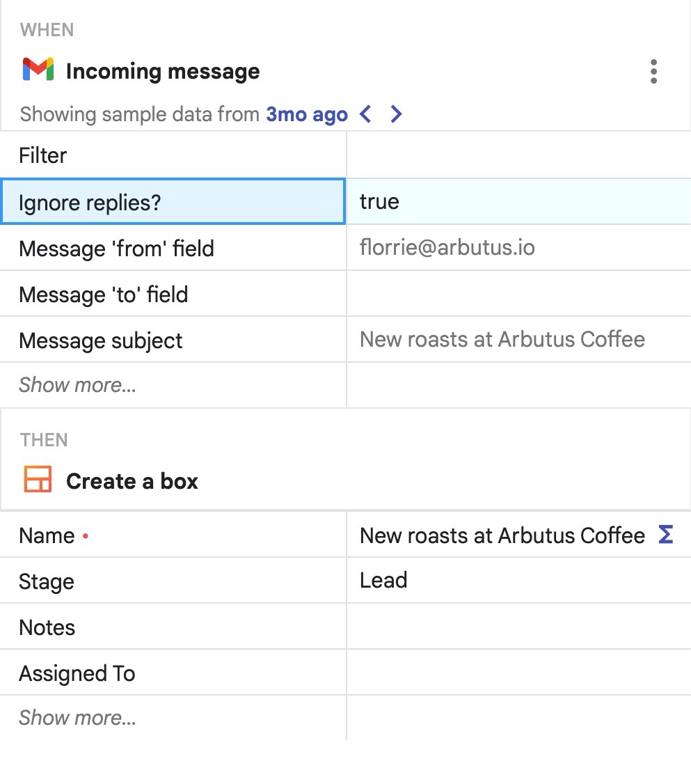The image size is (691, 784).
Task: Select the Ignore replies? label cell
Action: point(173,201)
